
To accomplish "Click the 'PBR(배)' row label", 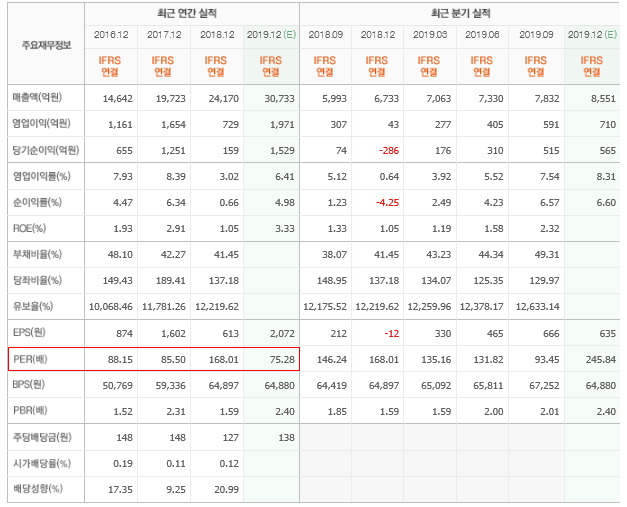I will pos(30,410).
